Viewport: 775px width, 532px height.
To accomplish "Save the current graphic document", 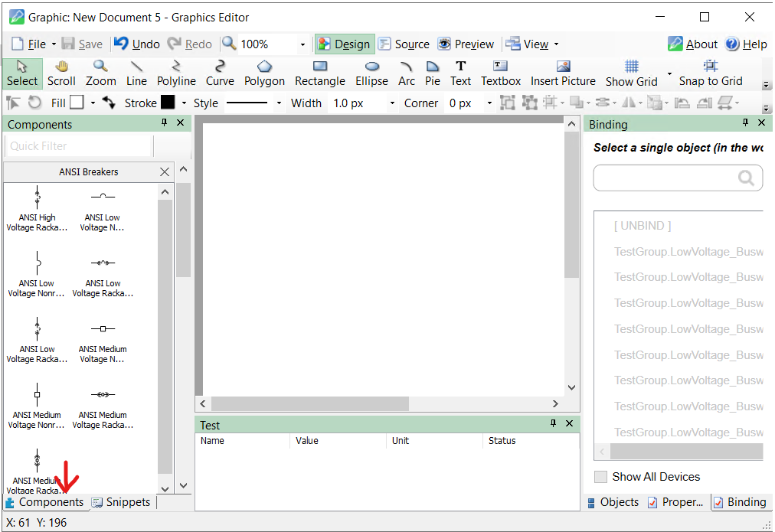I will point(82,44).
